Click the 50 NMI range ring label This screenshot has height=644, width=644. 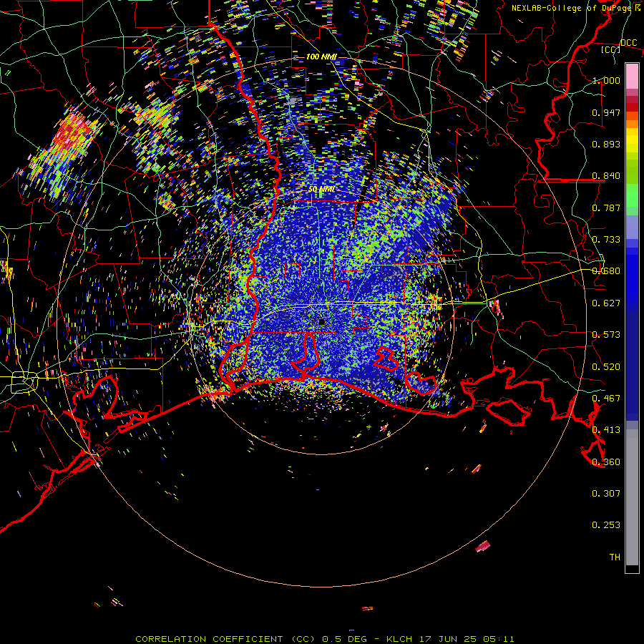coord(321,190)
